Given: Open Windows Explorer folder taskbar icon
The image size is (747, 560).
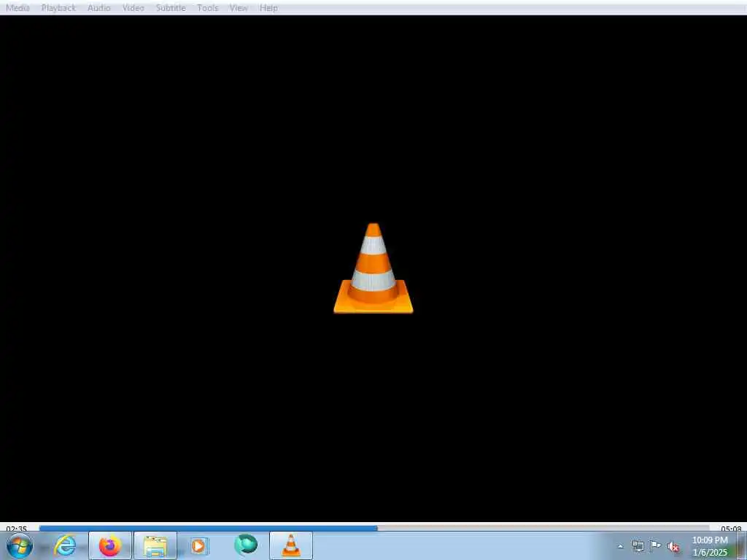Looking at the screenshot, I should (x=155, y=545).
